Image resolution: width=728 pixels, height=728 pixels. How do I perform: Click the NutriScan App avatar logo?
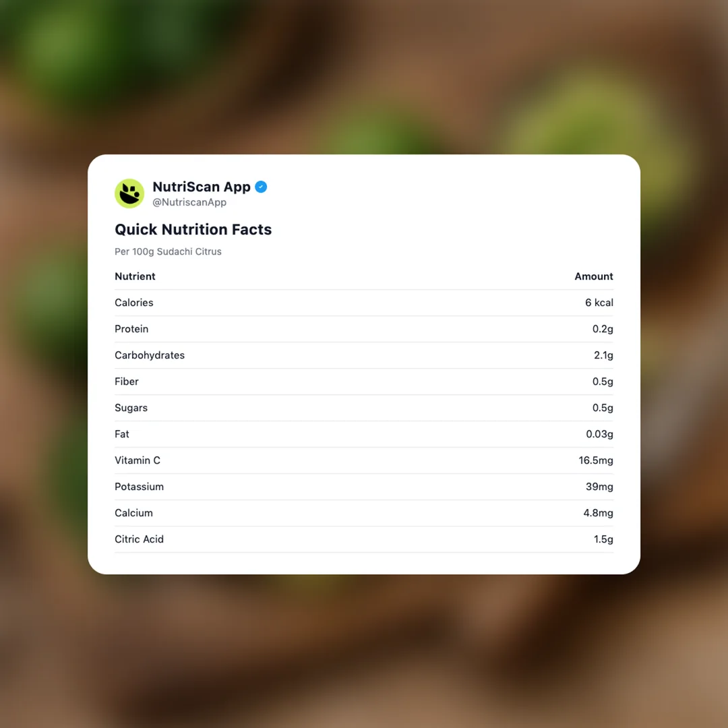(x=129, y=193)
